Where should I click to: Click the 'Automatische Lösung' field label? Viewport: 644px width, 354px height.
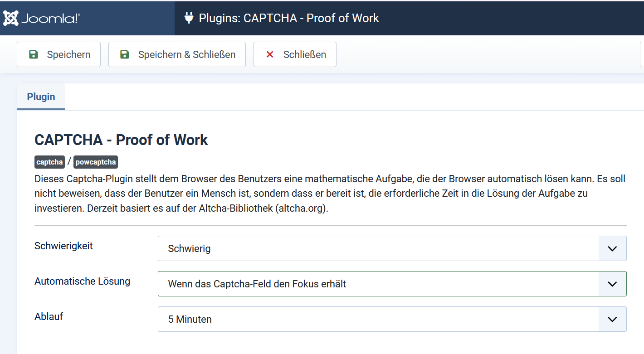[82, 281]
